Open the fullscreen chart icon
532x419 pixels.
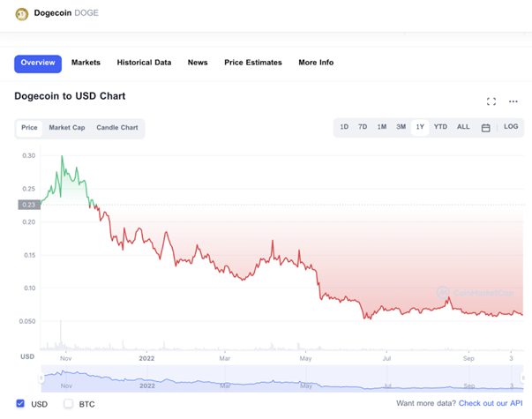pyautogui.click(x=491, y=101)
